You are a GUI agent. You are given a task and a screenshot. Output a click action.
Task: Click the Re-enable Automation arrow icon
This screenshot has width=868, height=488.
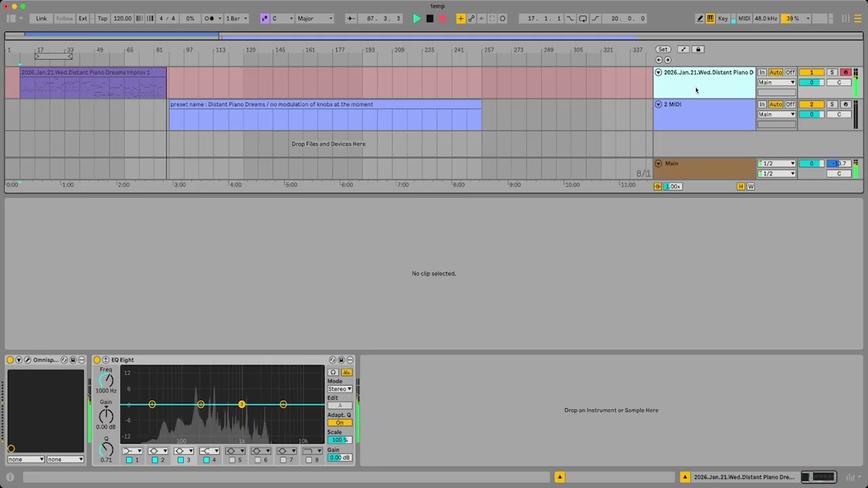(481, 18)
